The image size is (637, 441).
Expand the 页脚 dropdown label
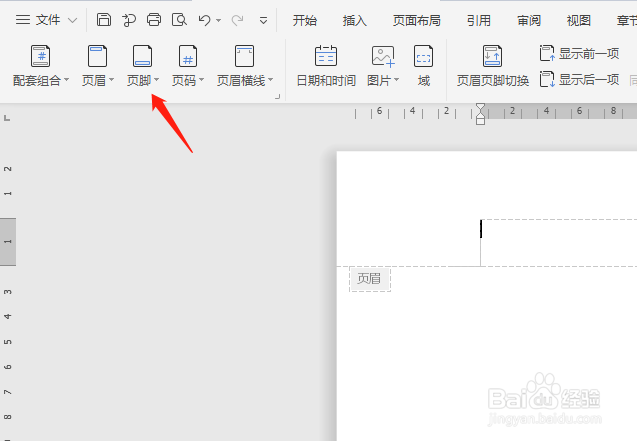143,80
